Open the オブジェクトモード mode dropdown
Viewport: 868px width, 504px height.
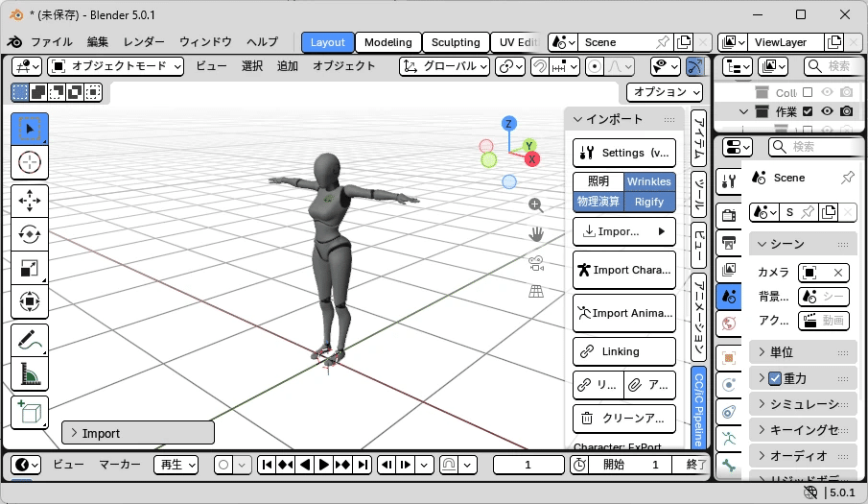click(x=116, y=66)
